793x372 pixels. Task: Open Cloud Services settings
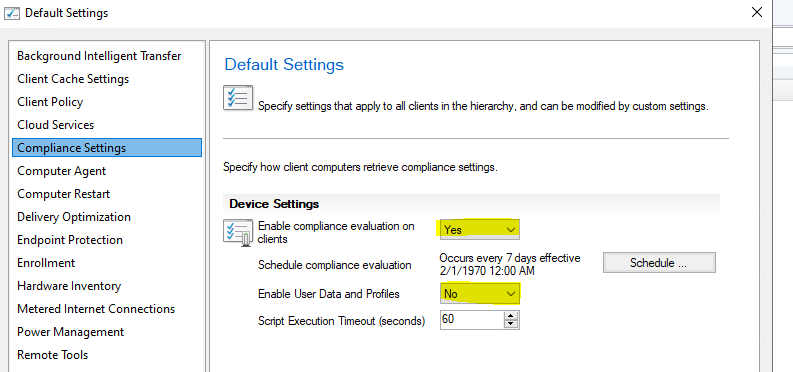[x=56, y=125]
